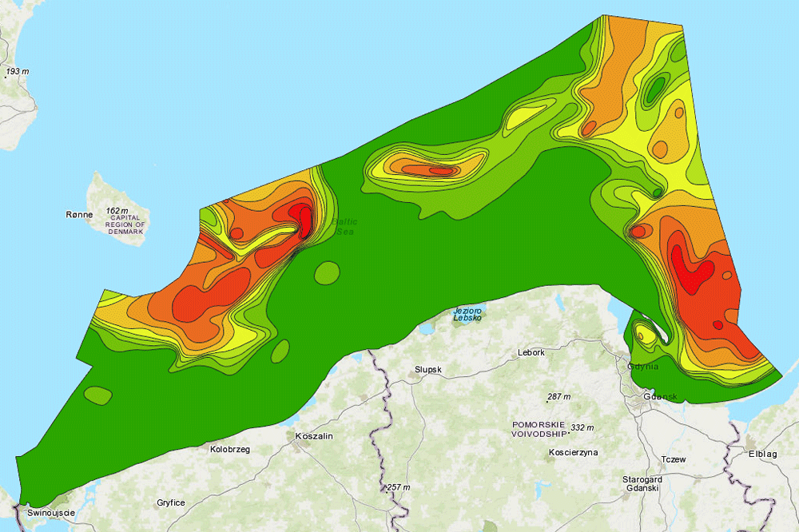Click the Starogard Gdanski label
Image resolution: width=799 pixels, height=532 pixels.
click(x=642, y=483)
